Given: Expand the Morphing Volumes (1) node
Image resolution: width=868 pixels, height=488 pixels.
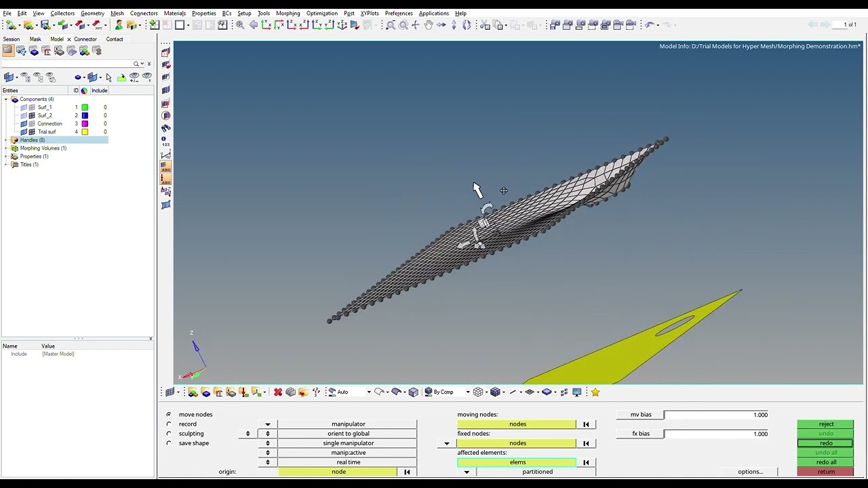Looking at the screenshot, I should (x=6, y=148).
